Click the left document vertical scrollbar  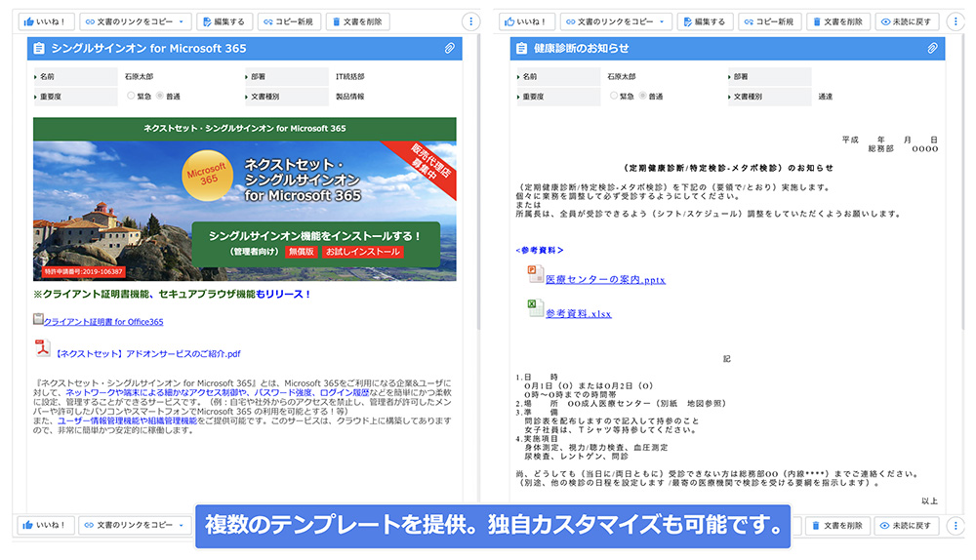coord(478,181)
